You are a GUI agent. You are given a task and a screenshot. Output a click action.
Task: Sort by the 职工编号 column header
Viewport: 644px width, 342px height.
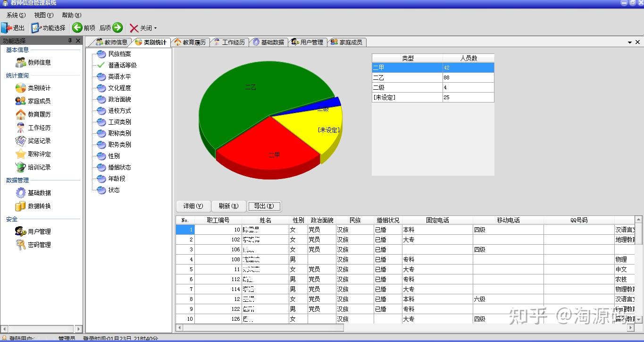(218, 220)
